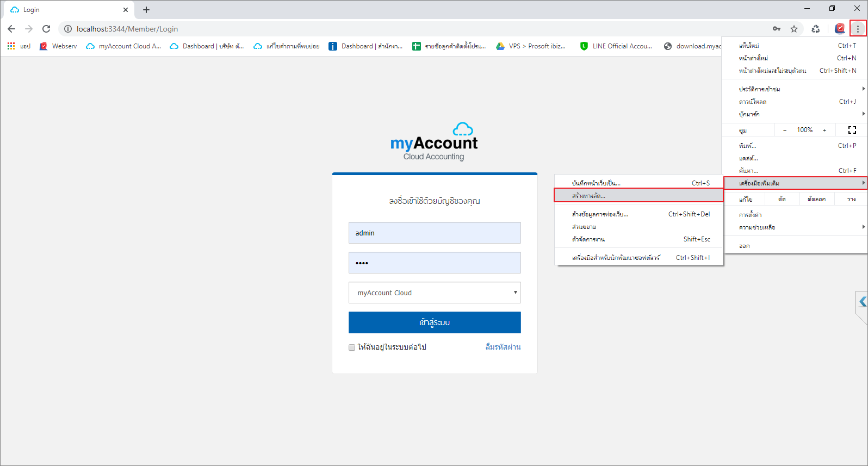
Task: Click the recycle-arrows extension icon
Action: tap(816, 29)
